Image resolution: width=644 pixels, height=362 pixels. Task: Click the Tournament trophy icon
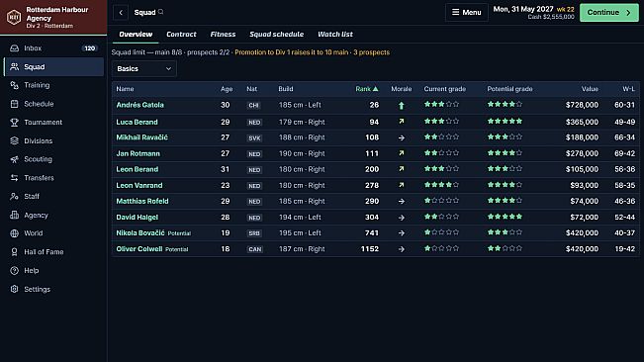[15, 123]
